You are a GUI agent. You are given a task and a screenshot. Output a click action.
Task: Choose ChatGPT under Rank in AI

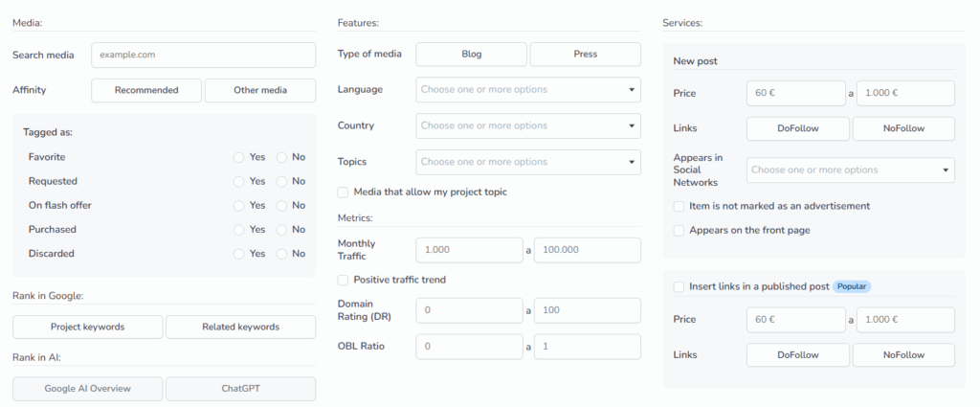click(x=240, y=389)
